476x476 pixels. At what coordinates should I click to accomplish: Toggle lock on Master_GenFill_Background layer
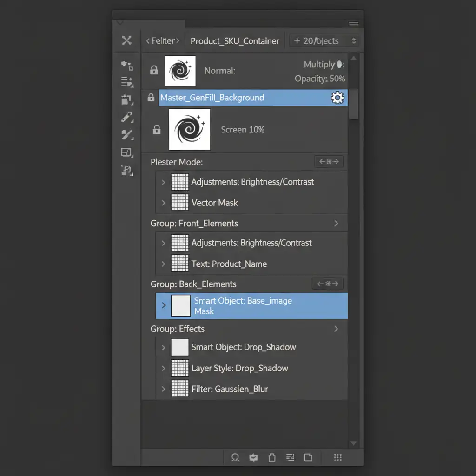(151, 98)
